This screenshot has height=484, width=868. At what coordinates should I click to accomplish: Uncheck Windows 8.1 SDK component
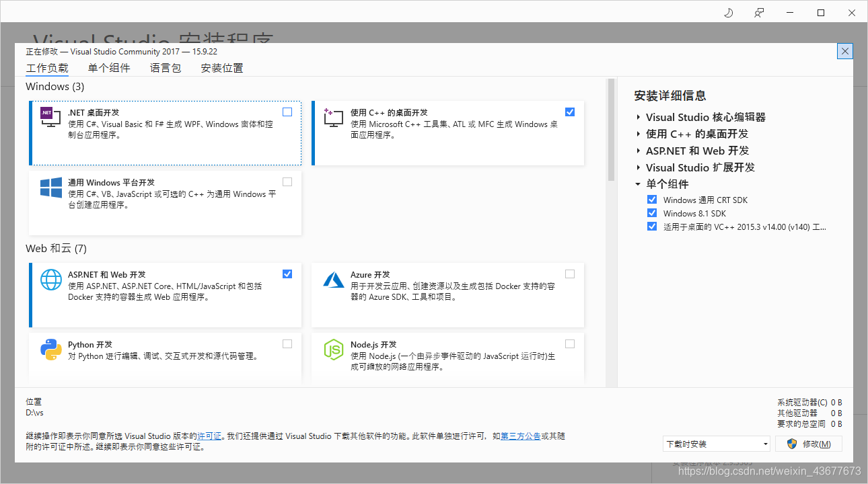651,213
